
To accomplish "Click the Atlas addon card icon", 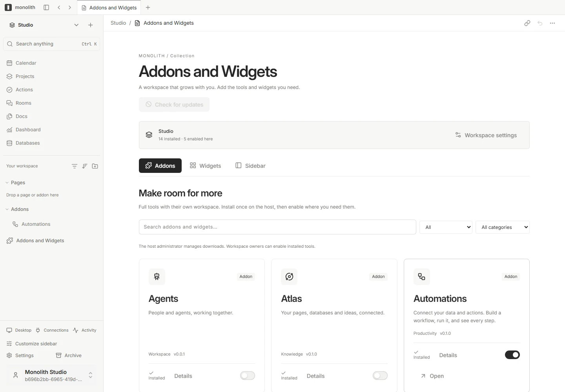I will pos(289,277).
